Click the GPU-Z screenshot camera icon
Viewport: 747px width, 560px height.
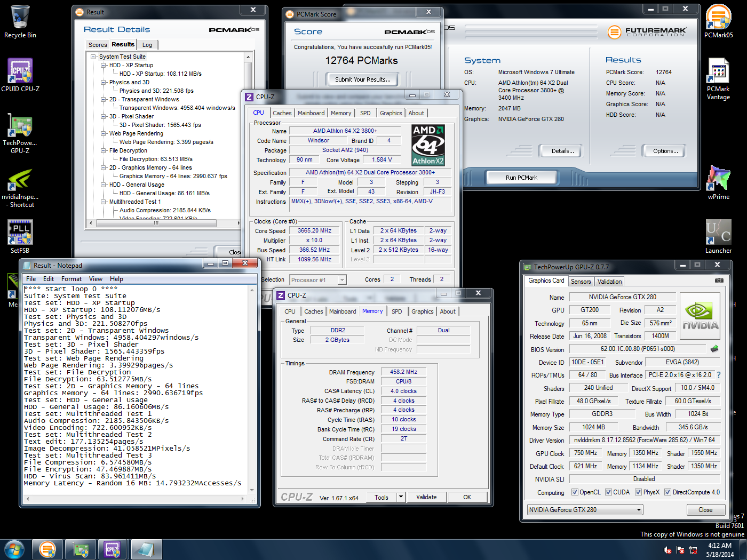point(719,280)
